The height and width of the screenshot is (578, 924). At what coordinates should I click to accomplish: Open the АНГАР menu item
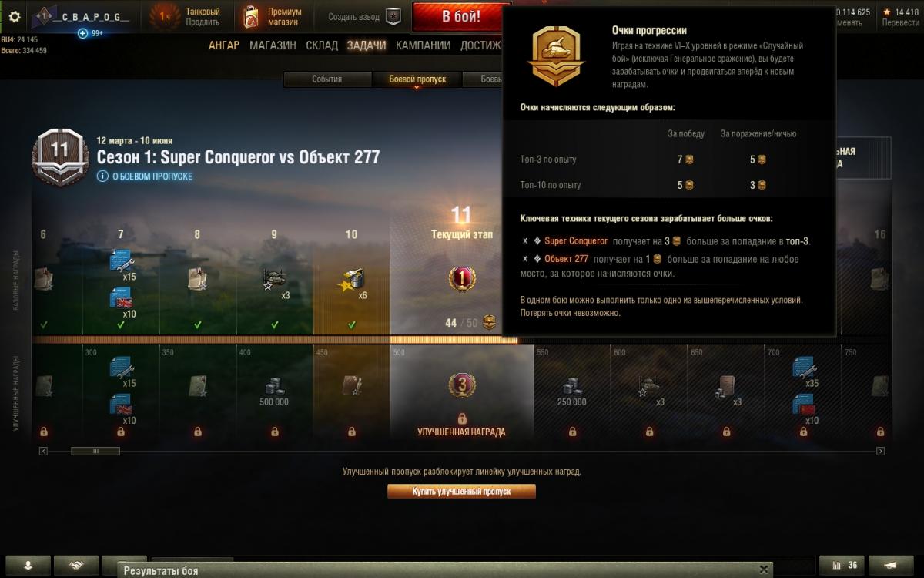pyautogui.click(x=224, y=45)
